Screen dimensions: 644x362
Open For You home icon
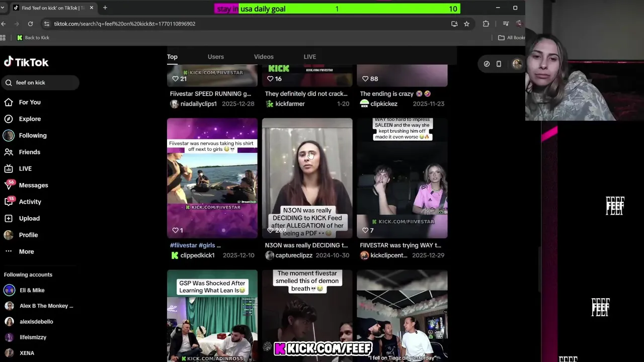9,102
